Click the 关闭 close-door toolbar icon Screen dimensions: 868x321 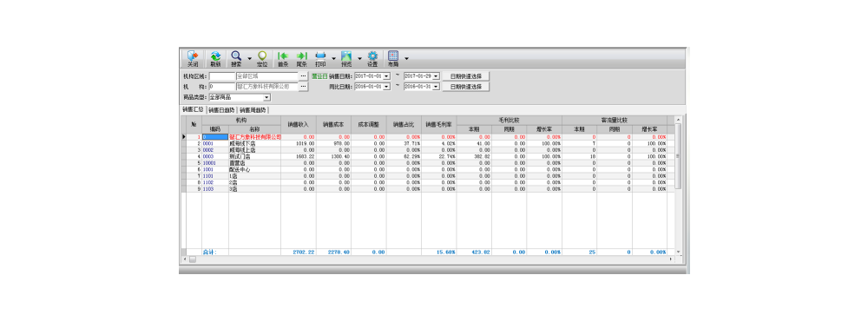[x=193, y=59]
